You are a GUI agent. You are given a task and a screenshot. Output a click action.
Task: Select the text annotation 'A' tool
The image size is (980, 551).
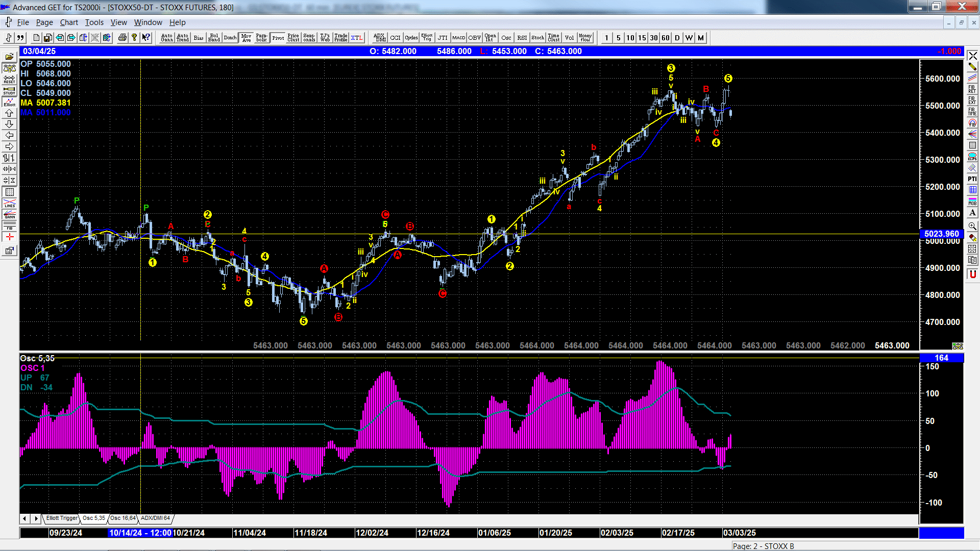[972, 213]
